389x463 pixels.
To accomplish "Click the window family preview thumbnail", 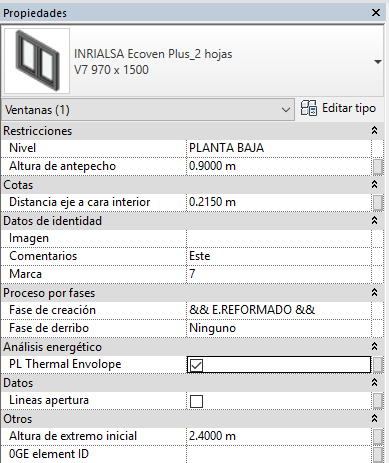I will (37, 61).
